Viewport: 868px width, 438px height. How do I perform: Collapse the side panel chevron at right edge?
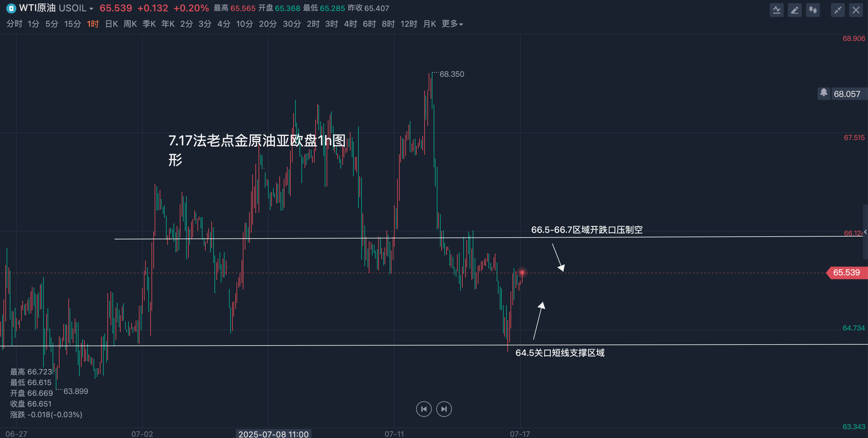pyautogui.click(x=865, y=232)
